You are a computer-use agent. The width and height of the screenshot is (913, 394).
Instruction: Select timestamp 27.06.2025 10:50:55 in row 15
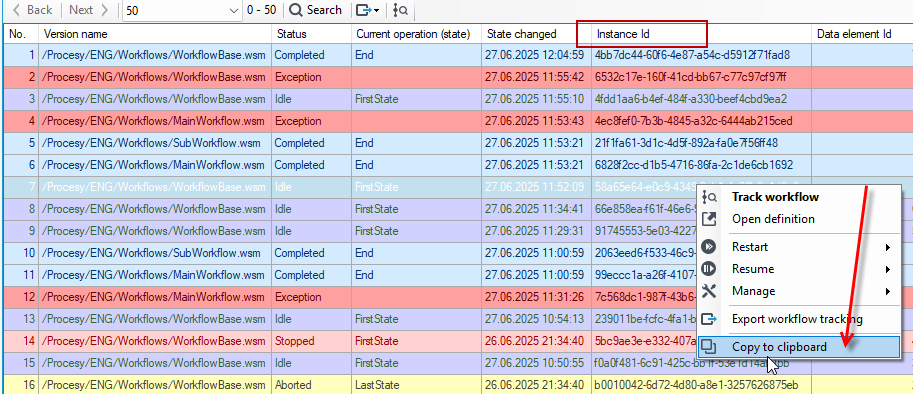(x=536, y=363)
